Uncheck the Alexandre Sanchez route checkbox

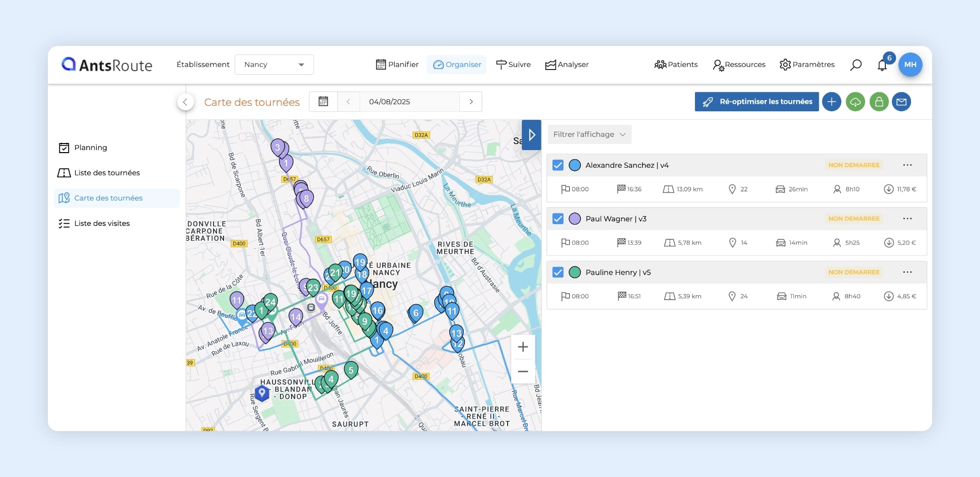pyautogui.click(x=557, y=165)
